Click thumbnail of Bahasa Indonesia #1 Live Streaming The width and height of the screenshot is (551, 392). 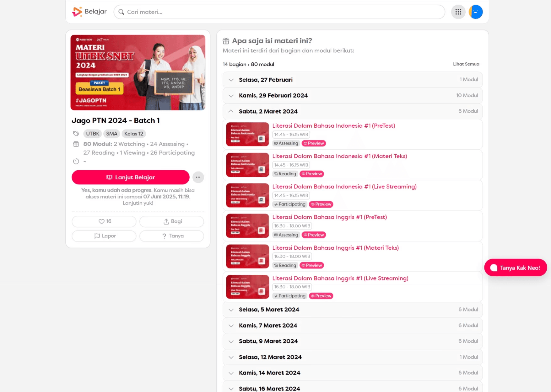[247, 195]
